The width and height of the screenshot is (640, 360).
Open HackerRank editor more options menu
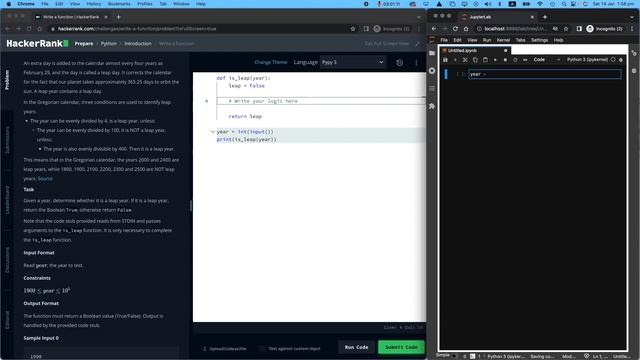(416, 63)
